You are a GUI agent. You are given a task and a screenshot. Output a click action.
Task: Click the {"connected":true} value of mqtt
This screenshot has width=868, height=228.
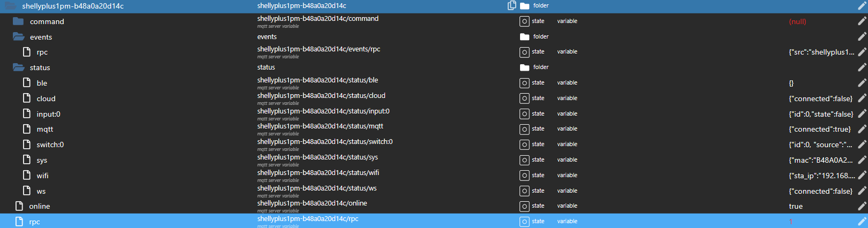coord(820,130)
